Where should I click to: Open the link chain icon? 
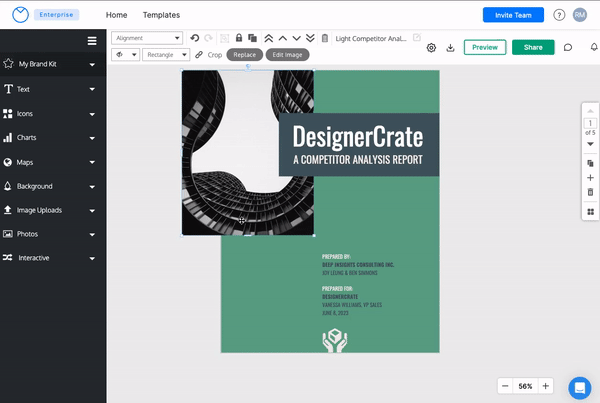[x=199, y=55]
